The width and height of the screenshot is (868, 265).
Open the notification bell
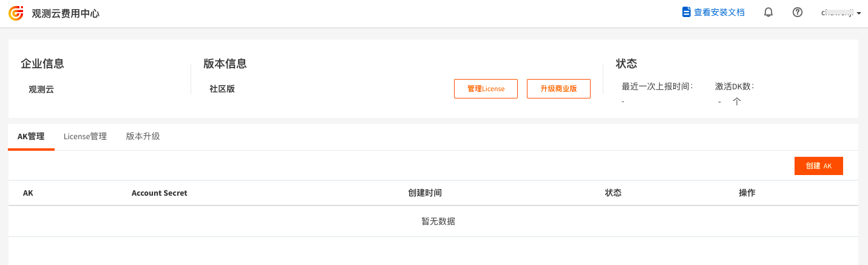tap(768, 12)
